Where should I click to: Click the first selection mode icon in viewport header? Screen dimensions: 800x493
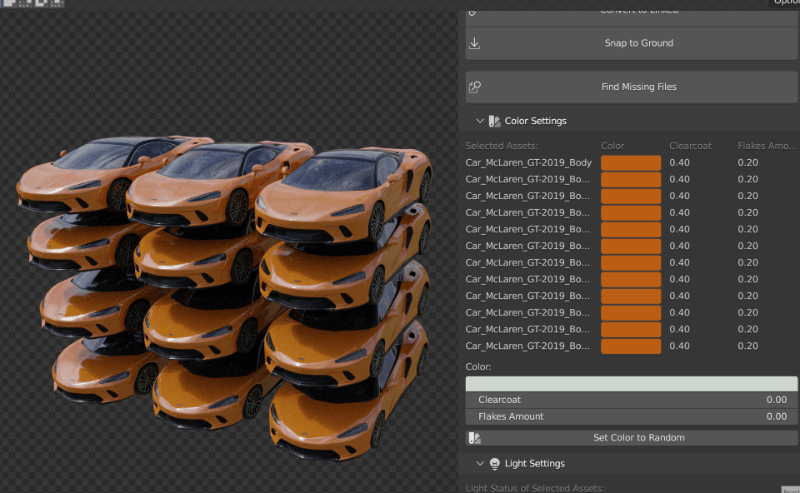coord(6,4)
